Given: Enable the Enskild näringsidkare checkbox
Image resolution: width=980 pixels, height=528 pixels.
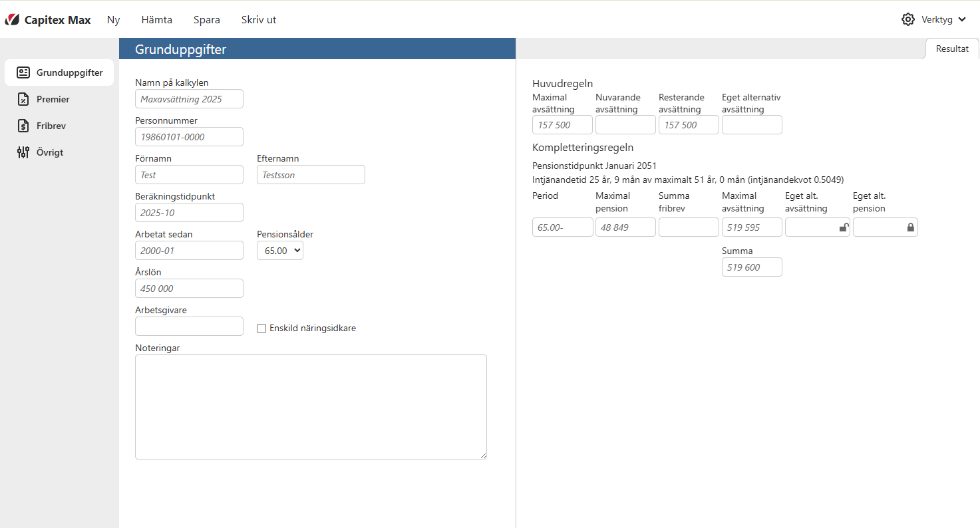Looking at the screenshot, I should [x=261, y=329].
